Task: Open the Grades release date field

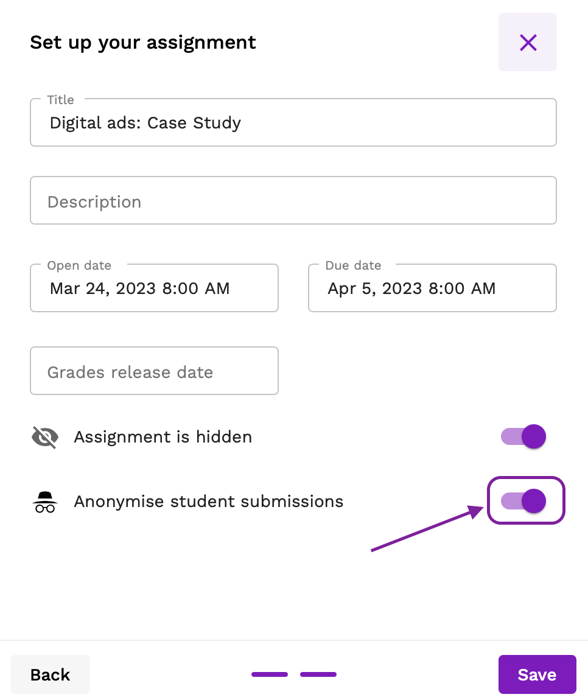Action: [x=154, y=371]
